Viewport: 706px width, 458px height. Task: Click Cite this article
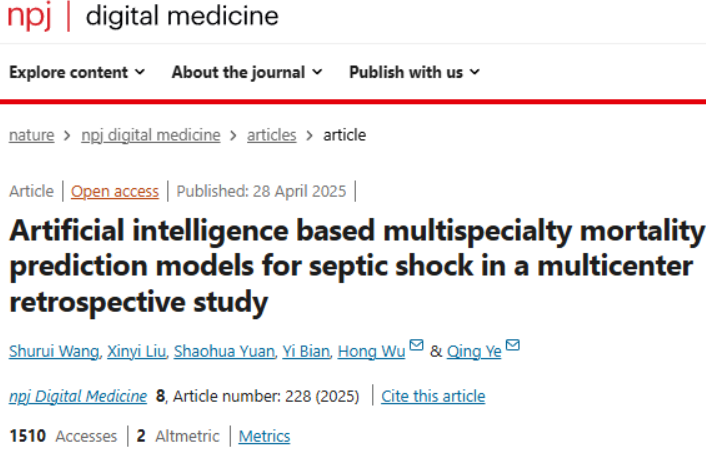(x=433, y=396)
